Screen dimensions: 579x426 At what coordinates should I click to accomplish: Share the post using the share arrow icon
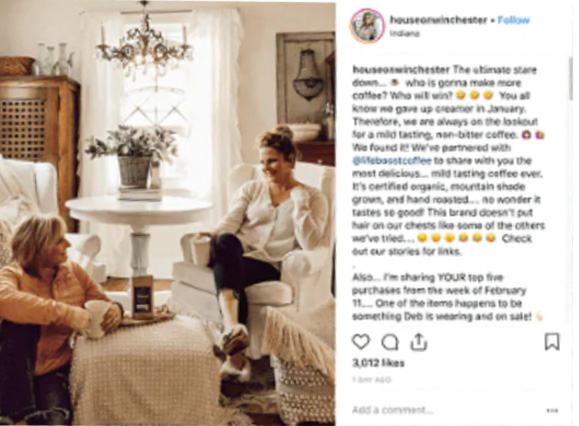click(x=419, y=341)
